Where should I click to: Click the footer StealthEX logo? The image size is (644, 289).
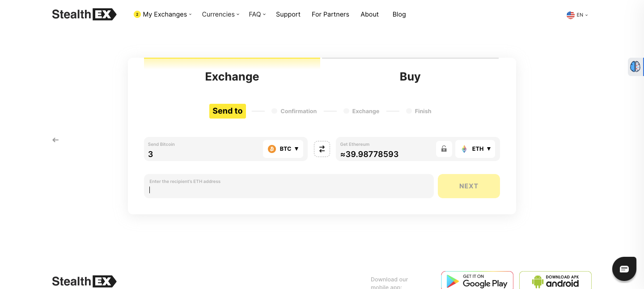pos(84,281)
